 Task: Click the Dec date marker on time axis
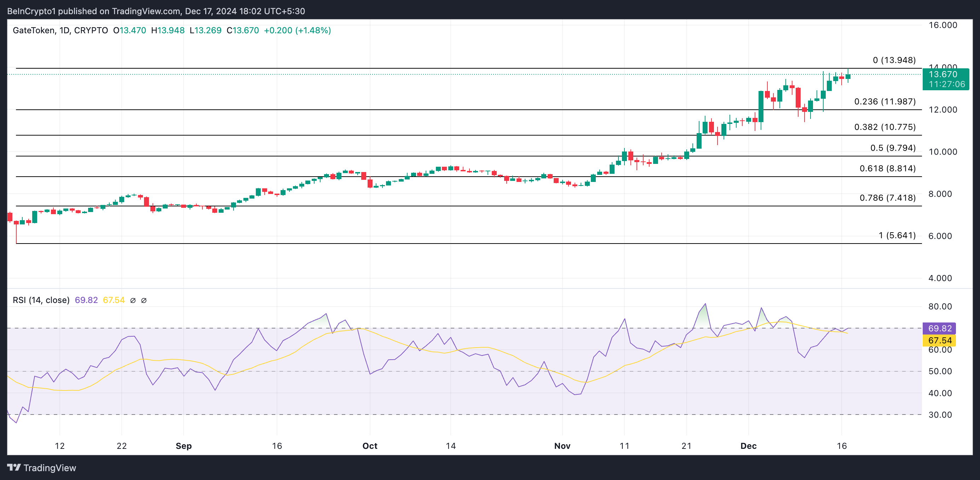click(748, 446)
